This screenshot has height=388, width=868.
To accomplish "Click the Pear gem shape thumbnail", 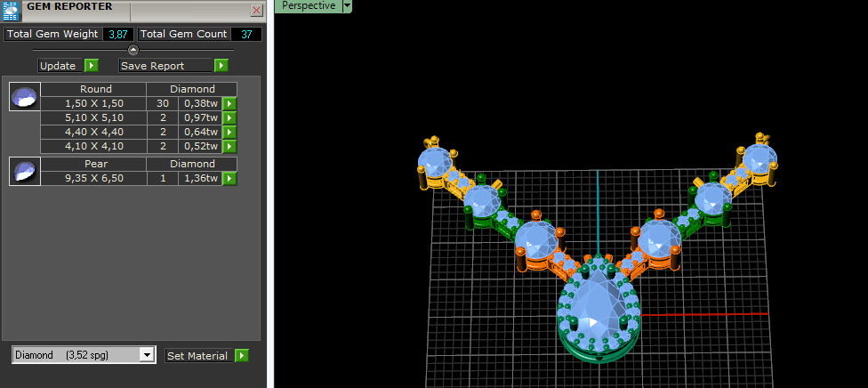I will click(x=25, y=171).
